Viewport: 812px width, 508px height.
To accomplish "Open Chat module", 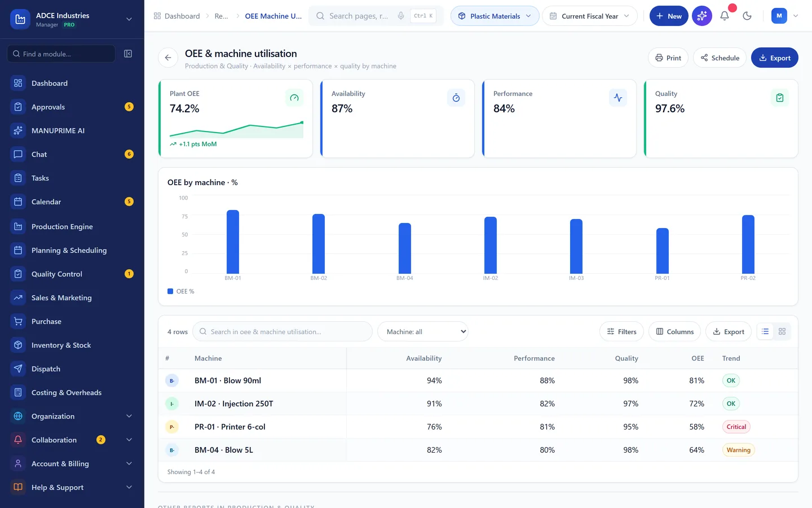I will coord(72,154).
